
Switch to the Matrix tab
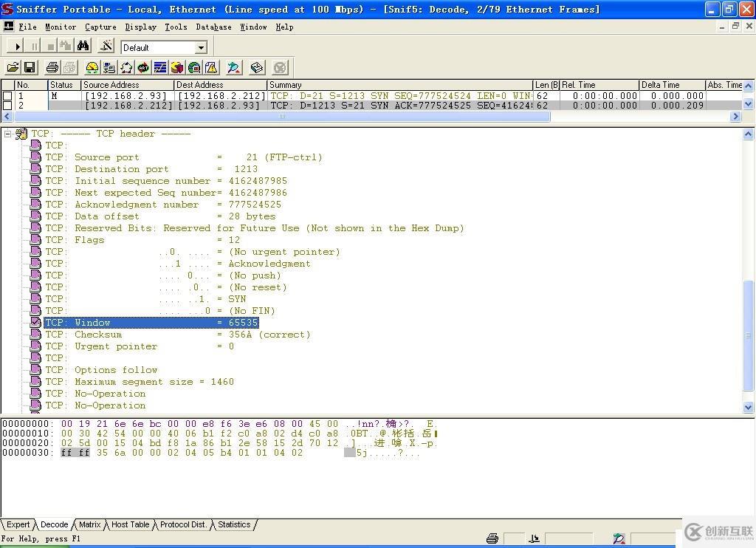coord(89,524)
